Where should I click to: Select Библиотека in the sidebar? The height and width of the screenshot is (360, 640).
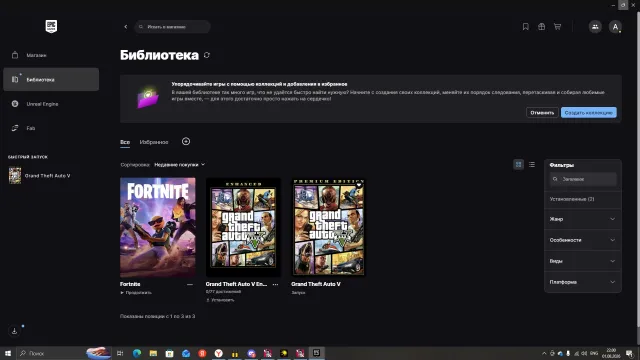pos(51,79)
